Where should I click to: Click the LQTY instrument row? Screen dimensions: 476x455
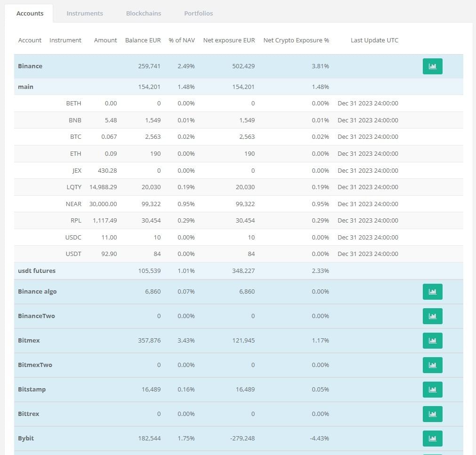(74, 187)
